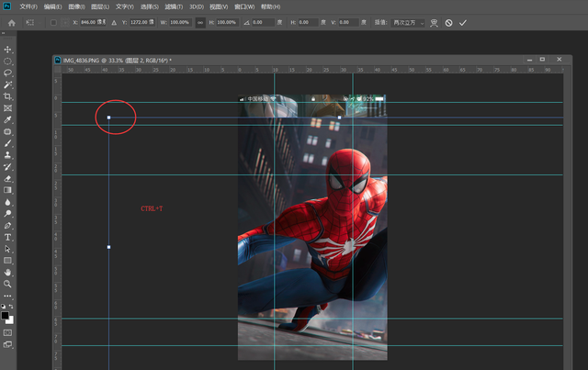Select the Crop tool

coord(8,96)
